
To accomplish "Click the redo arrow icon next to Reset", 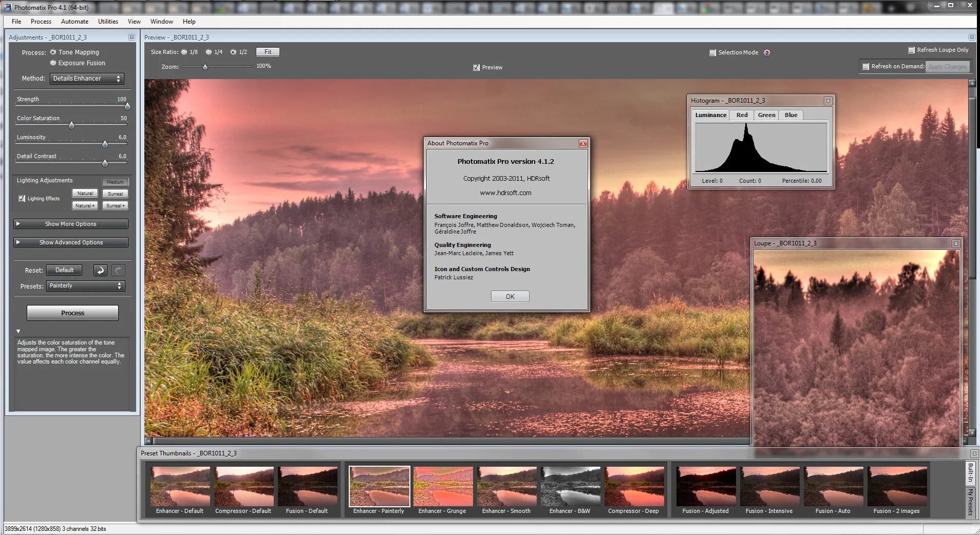I will tap(118, 271).
